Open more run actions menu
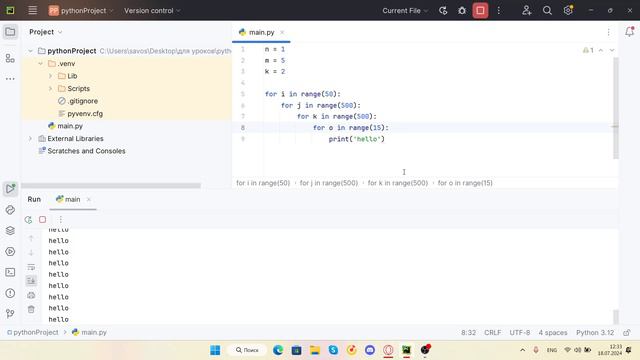 [499, 11]
